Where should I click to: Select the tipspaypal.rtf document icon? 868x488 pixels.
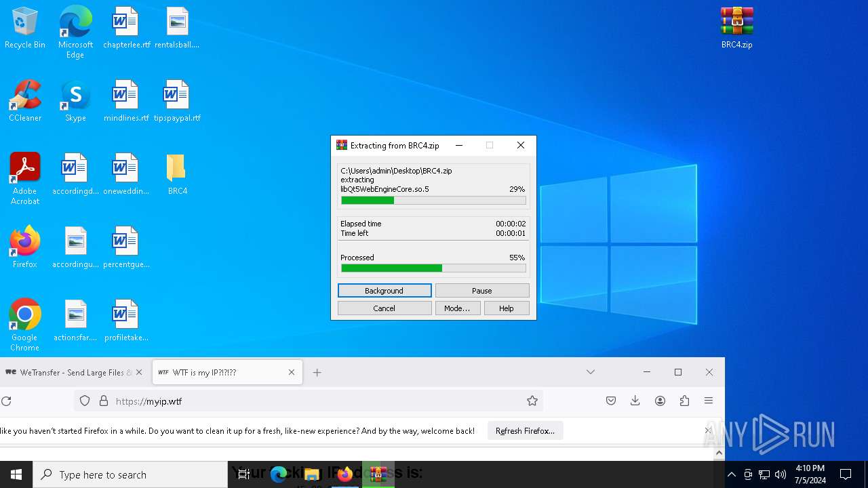click(x=177, y=102)
